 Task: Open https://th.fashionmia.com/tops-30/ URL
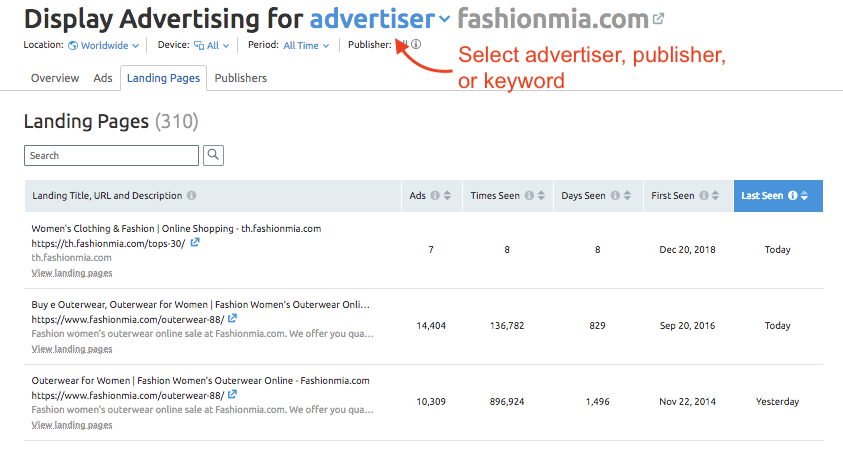point(108,243)
